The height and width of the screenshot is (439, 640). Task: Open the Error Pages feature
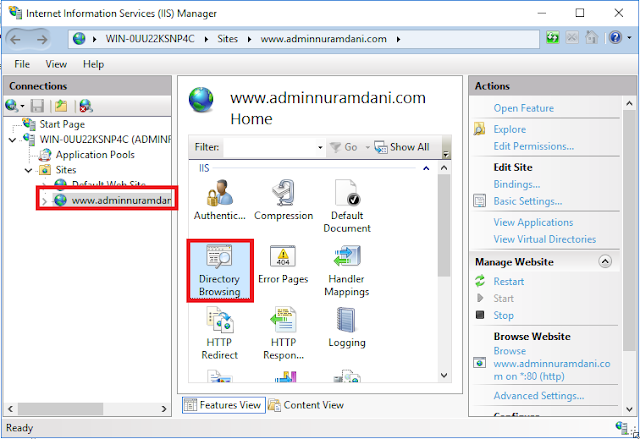coord(283,264)
